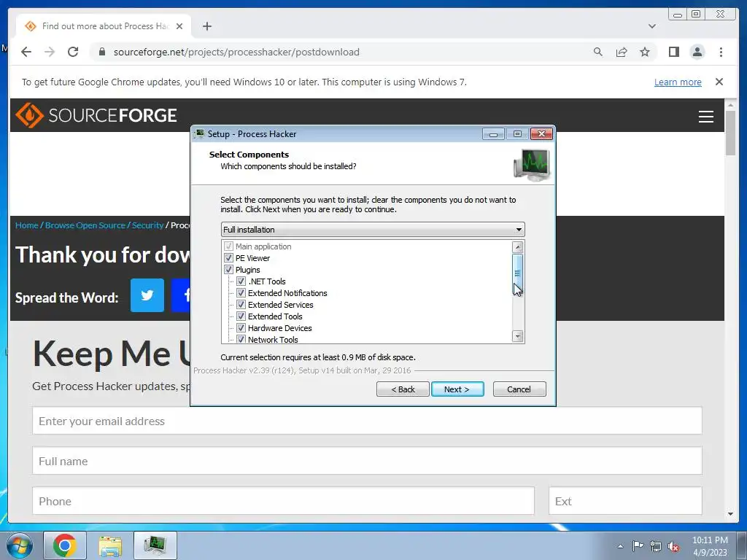Click the disabled Main application checkbox
Image resolution: width=747 pixels, height=560 pixels.
pyautogui.click(x=228, y=246)
